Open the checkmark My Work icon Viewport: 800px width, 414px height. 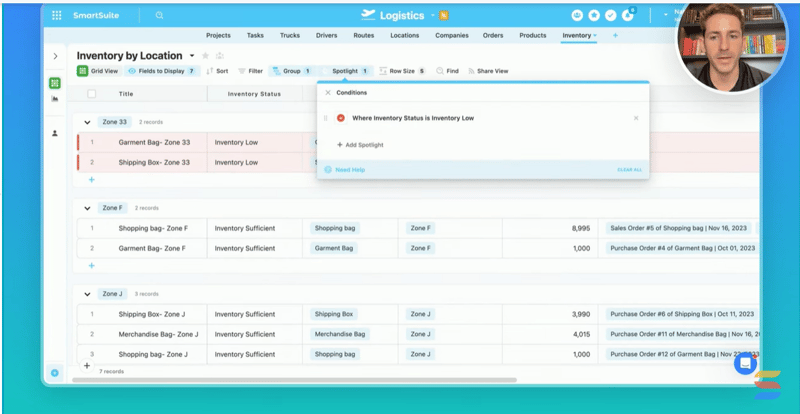(611, 15)
